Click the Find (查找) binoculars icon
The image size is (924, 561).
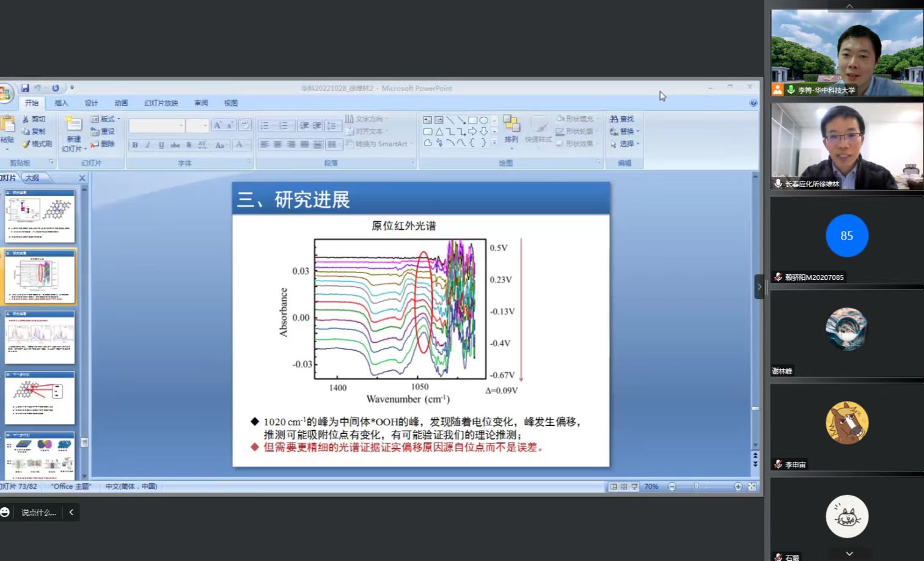[614, 119]
